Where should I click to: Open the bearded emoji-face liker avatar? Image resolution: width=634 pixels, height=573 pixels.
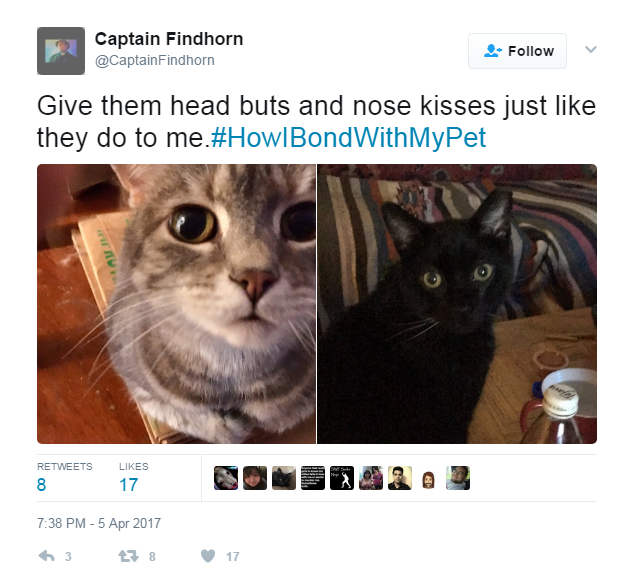tap(429, 480)
